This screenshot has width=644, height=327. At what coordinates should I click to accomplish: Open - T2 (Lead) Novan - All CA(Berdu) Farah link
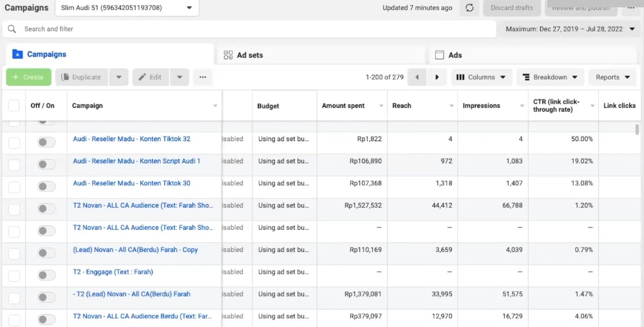pyautogui.click(x=131, y=294)
